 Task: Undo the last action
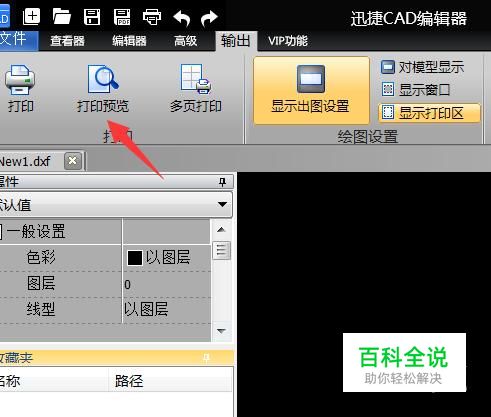[182, 17]
